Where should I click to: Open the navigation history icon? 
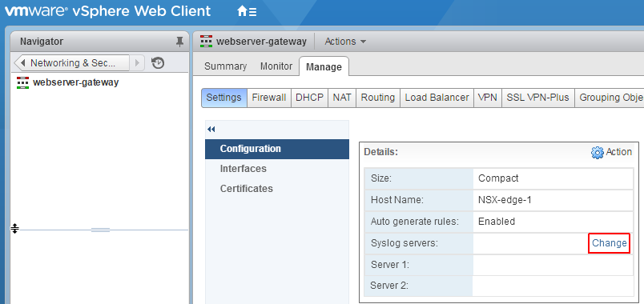(x=158, y=62)
